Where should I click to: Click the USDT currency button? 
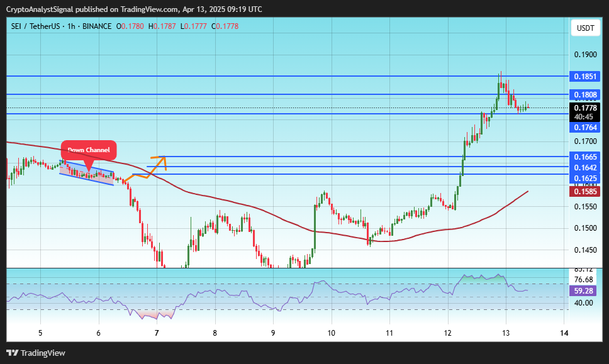coord(585,28)
